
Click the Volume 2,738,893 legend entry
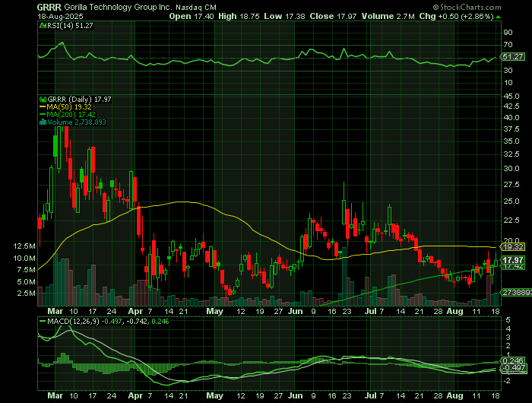click(77, 122)
